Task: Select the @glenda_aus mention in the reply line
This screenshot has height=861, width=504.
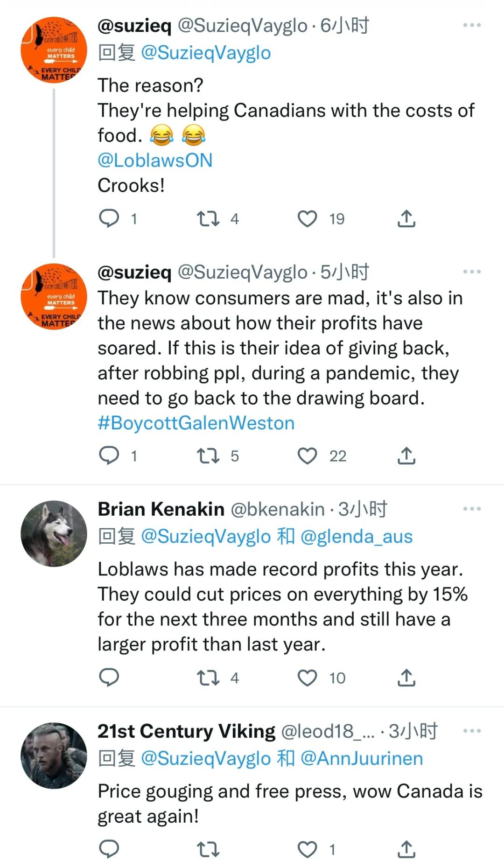Action: (357, 537)
